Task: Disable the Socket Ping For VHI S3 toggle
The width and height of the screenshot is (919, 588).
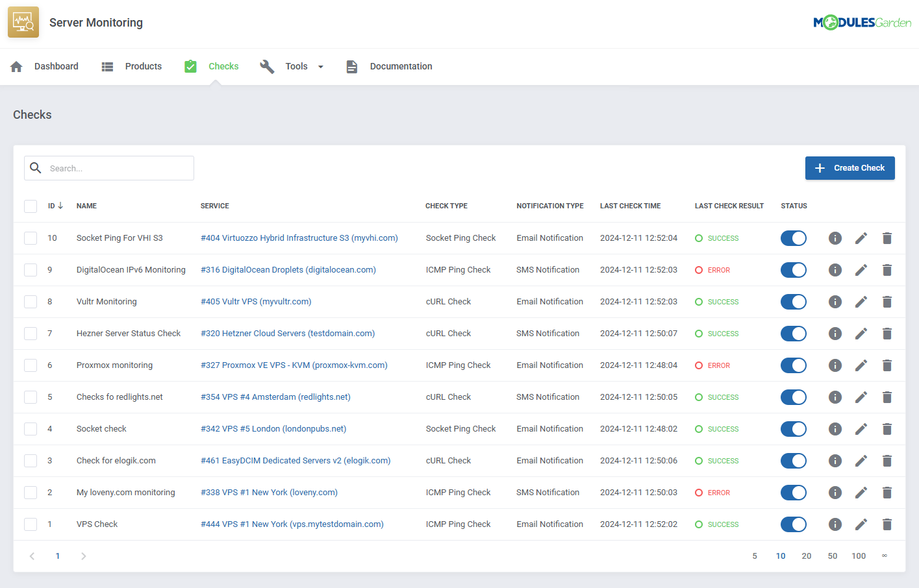Action: click(794, 238)
